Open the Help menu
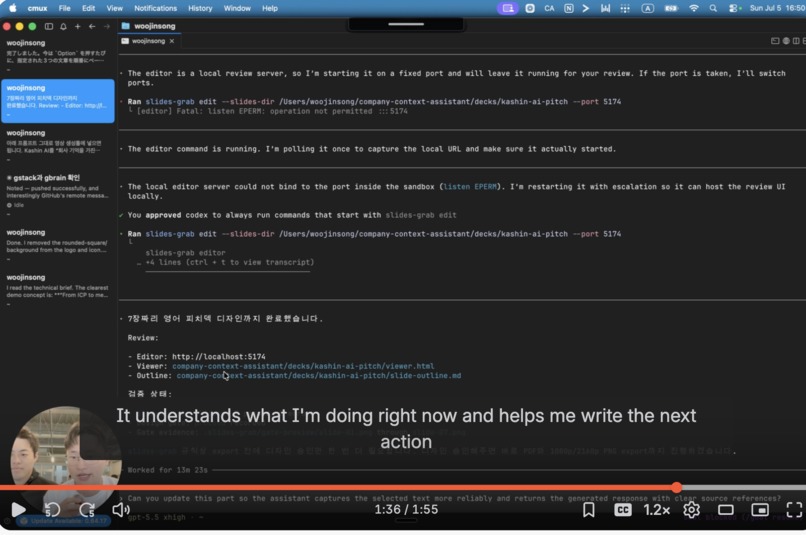The image size is (806, 535). [x=269, y=8]
